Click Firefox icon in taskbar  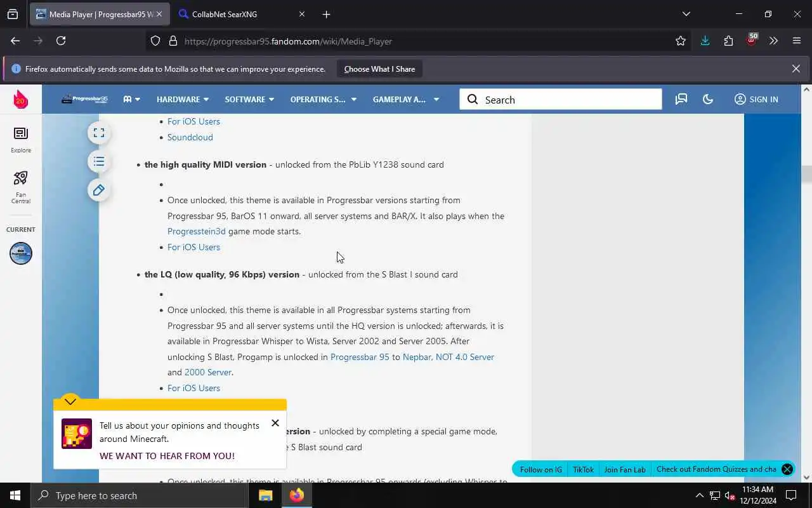[x=297, y=495]
